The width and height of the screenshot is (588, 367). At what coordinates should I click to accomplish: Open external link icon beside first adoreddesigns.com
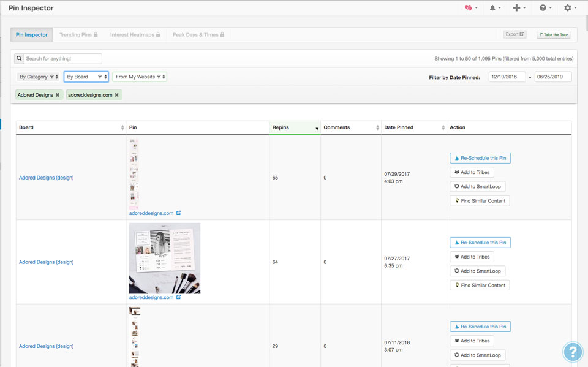click(179, 213)
